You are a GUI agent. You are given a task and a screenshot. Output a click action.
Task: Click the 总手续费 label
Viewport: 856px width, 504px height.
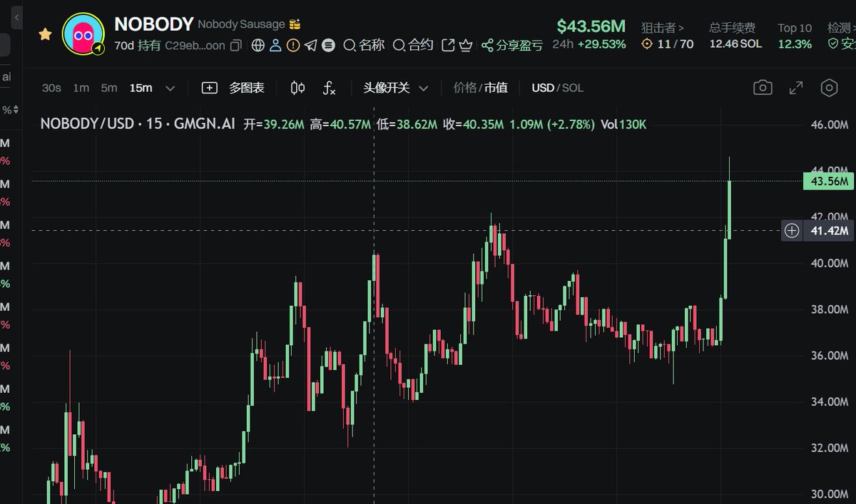[x=732, y=28]
